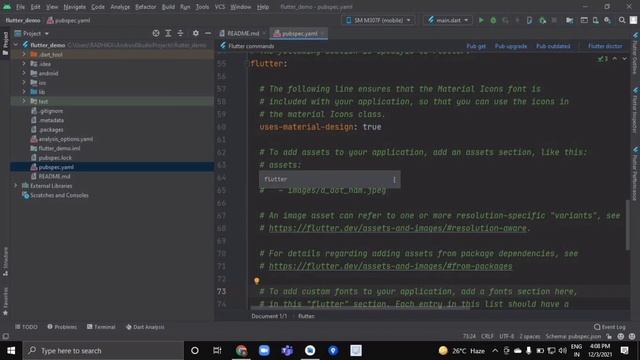Open the Navigate menu

pos(75,7)
